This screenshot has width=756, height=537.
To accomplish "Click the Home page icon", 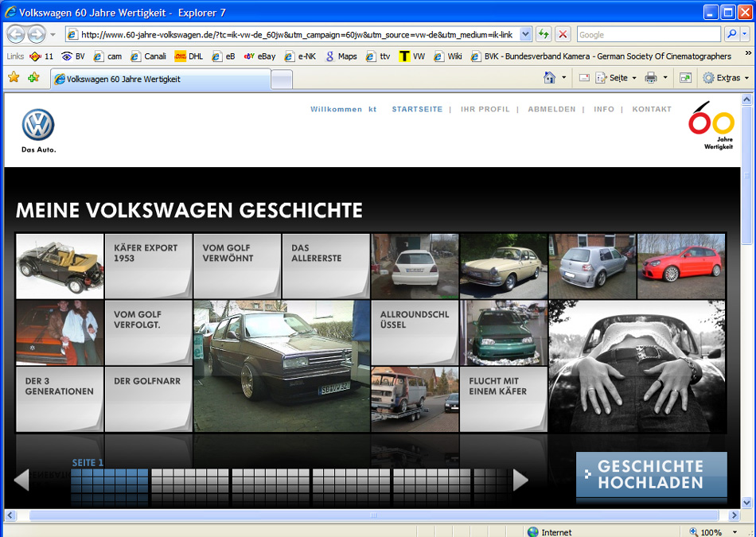I will (x=549, y=78).
